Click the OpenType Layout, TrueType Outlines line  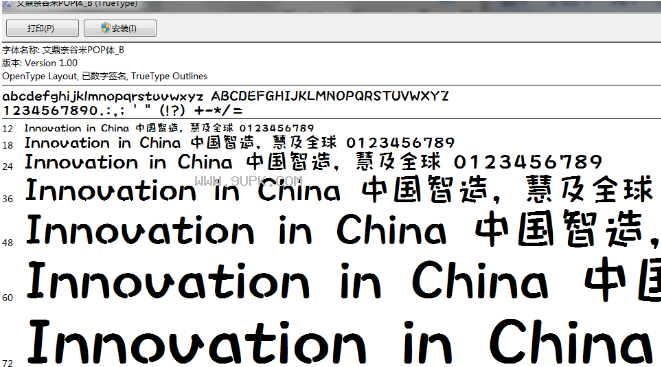(105, 76)
